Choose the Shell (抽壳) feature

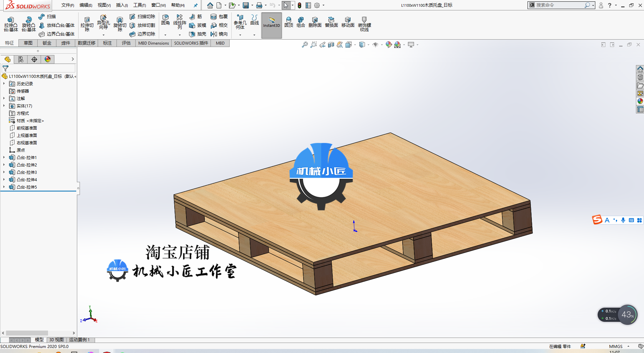coord(198,34)
